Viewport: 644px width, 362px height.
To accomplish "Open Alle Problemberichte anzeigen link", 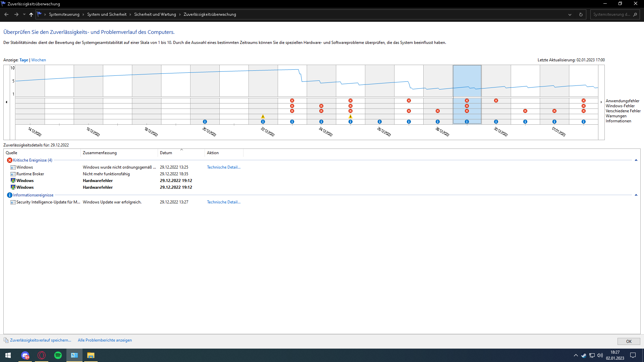I will (x=105, y=340).
